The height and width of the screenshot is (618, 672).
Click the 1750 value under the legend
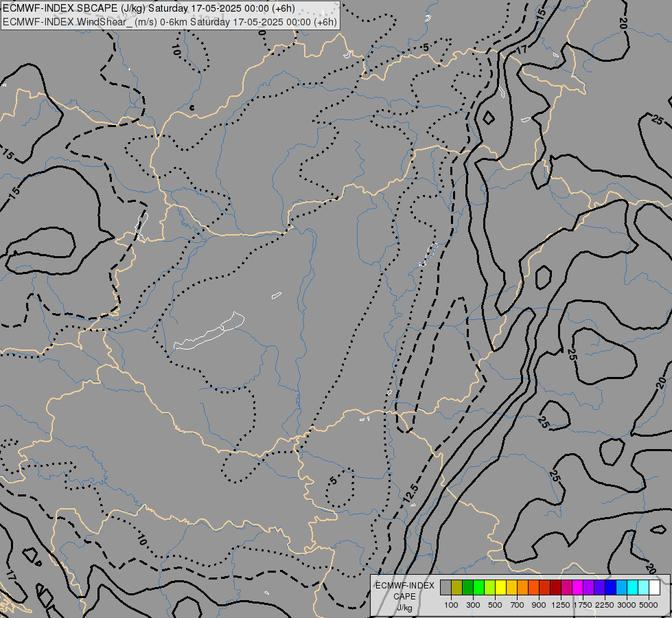point(583,605)
